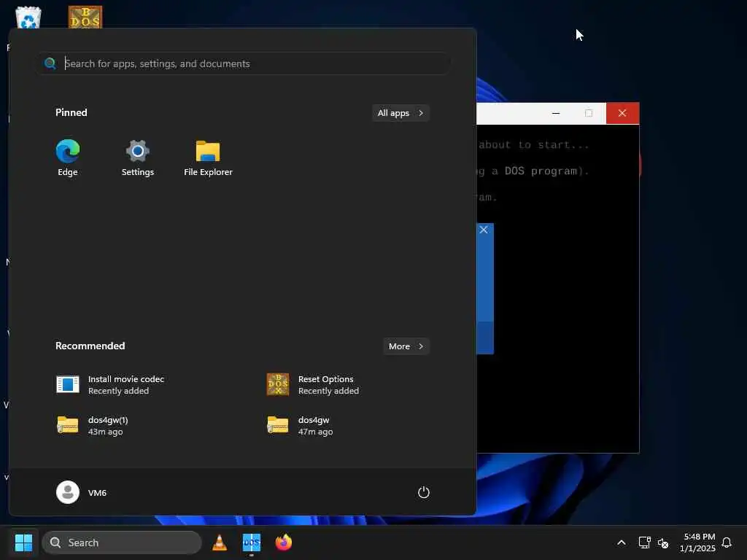Open the network status tray icon
The image size is (747, 560).
click(x=645, y=542)
